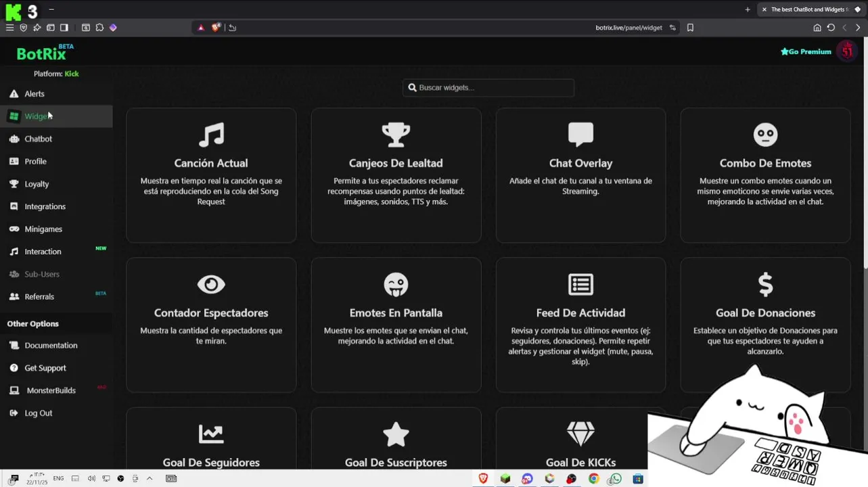Click the shield icon in browser toolbar

point(23,28)
